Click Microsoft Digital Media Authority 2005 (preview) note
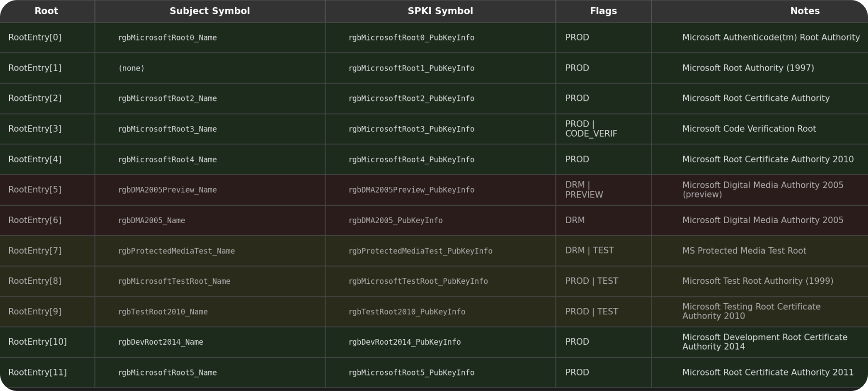Screen dimensions: 868x391 [x=763, y=190]
